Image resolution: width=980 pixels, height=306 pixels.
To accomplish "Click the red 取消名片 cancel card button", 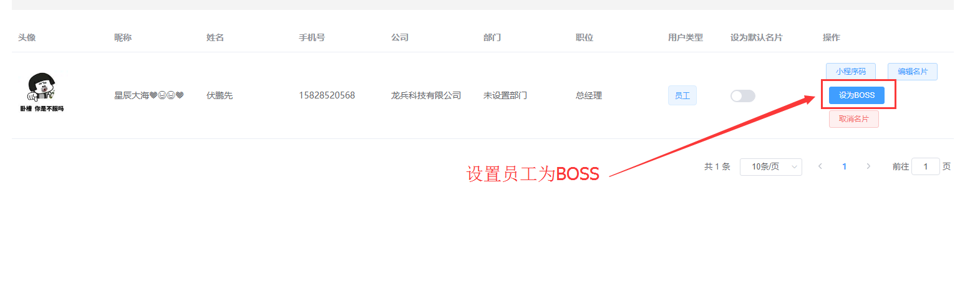I will click(854, 119).
